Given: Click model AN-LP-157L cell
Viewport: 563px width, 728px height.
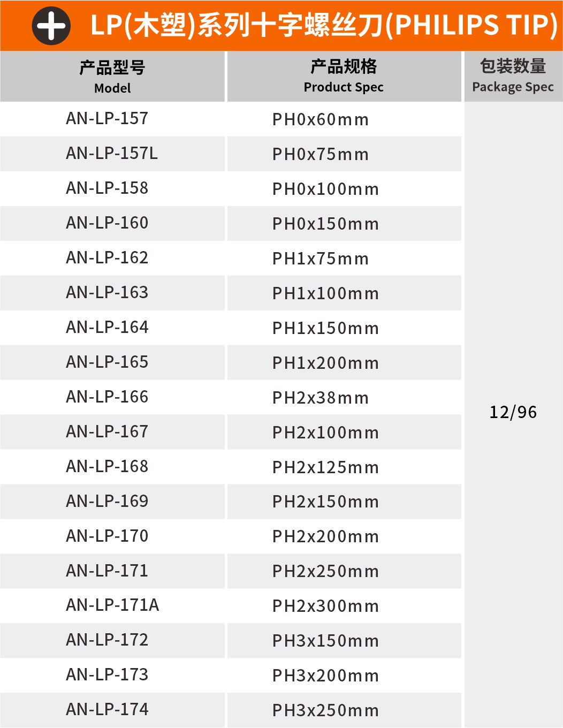Looking at the screenshot, I should 112,154.
